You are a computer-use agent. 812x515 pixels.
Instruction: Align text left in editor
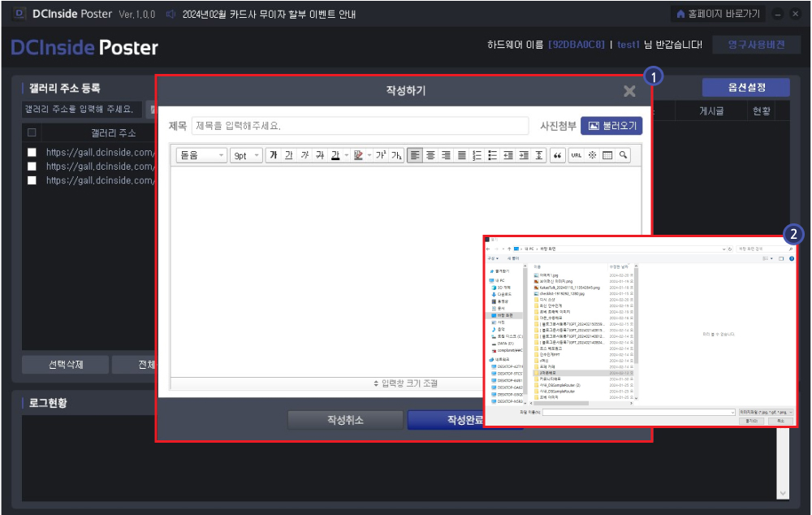414,155
